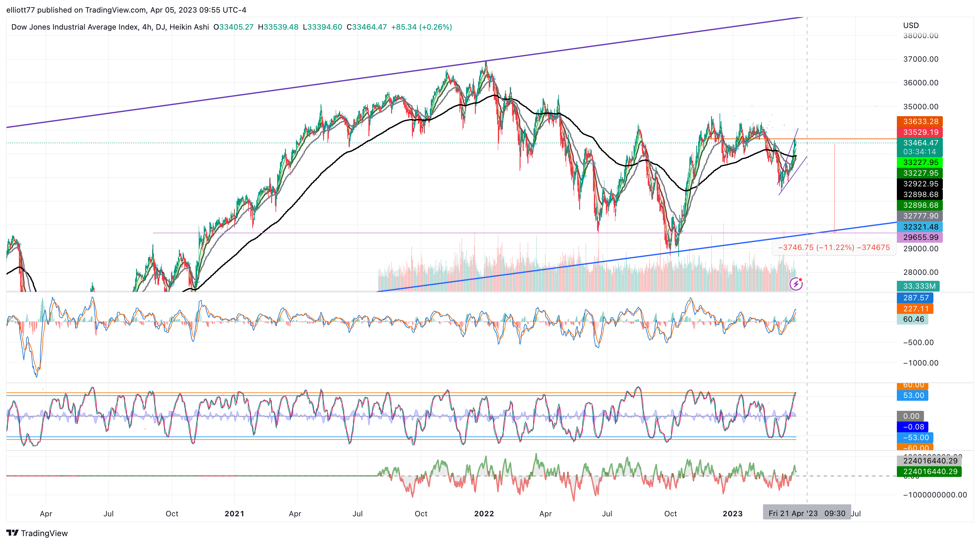Click the orange signal value 227.11
This screenshot has height=544, width=980.
pos(915,309)
